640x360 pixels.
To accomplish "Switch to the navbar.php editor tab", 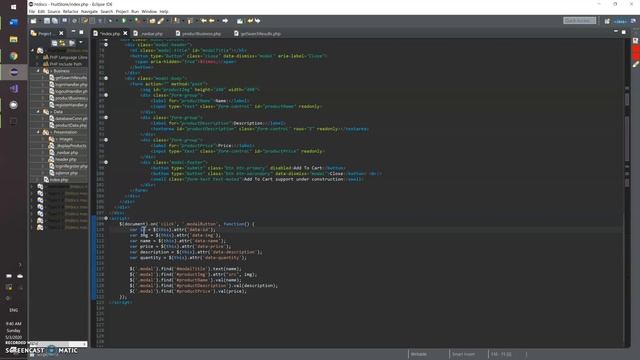I will pyautogui.click(x=151, y=34).
